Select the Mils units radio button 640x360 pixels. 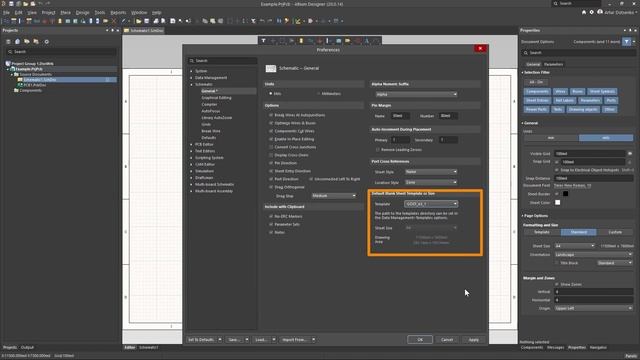tap(270, 93)
